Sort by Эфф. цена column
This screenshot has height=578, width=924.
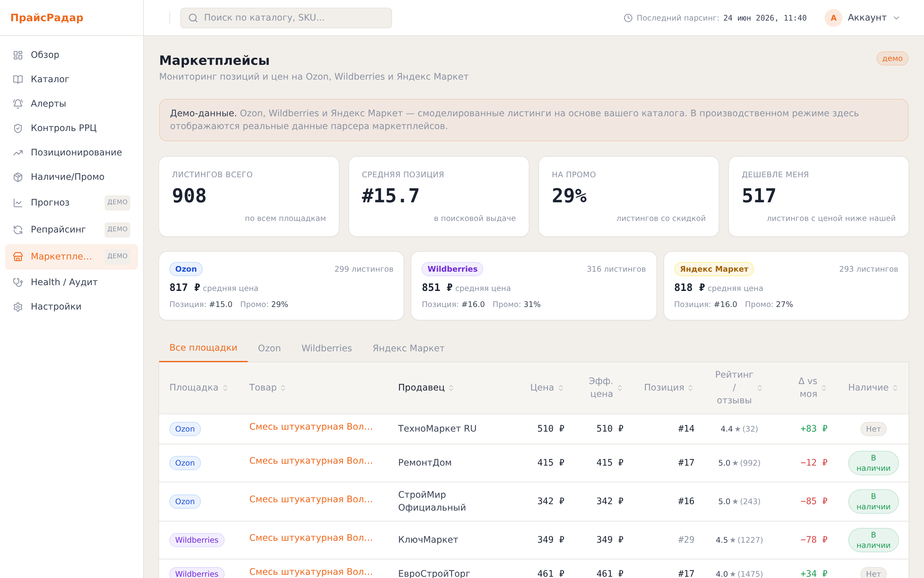pyautogui.click(x=605, y=388)
